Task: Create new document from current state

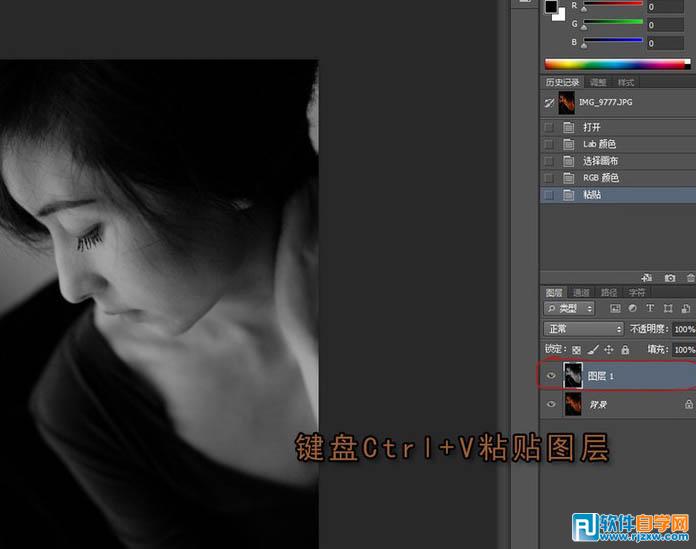Action: tap(647, 278)
